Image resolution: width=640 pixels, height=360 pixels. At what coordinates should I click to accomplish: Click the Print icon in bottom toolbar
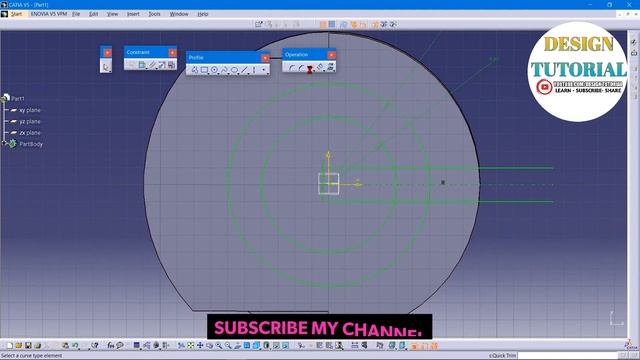38,346
